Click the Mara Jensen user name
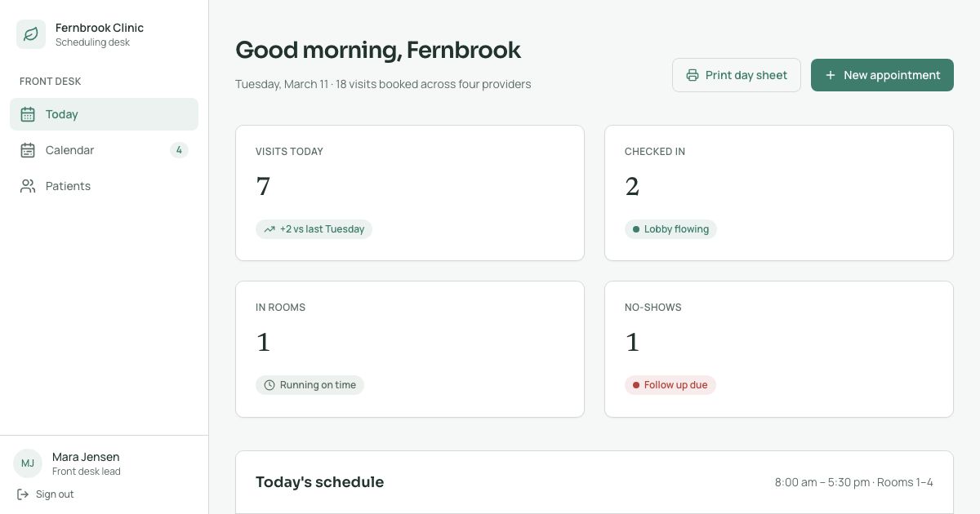The image size is (980, 514). 86,457
